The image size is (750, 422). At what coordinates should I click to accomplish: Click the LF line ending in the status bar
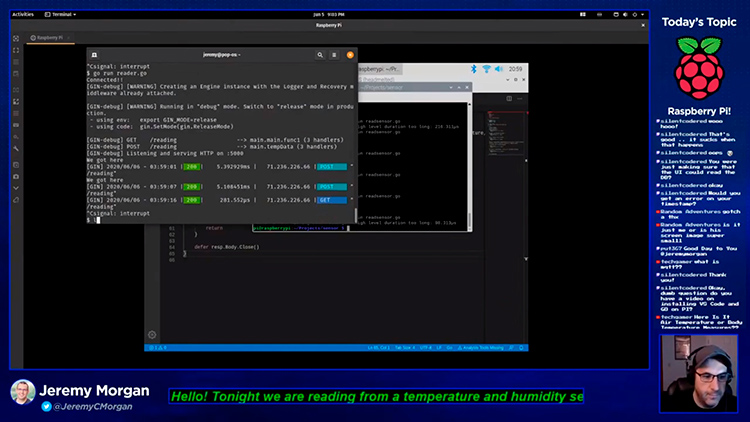(439, 348)
